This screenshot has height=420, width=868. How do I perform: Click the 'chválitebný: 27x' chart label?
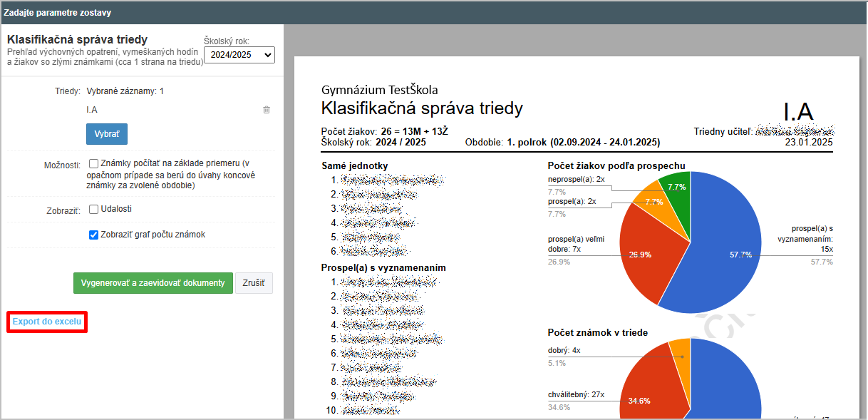[576, 394]
